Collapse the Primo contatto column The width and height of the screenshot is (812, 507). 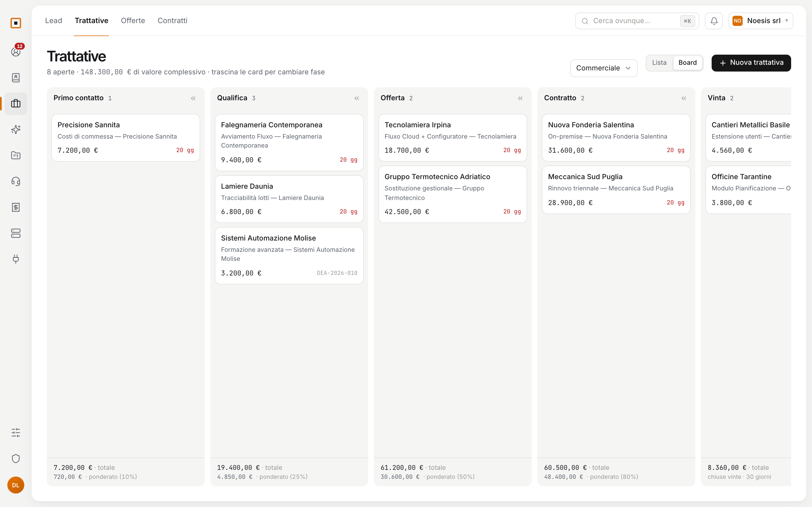193,98
